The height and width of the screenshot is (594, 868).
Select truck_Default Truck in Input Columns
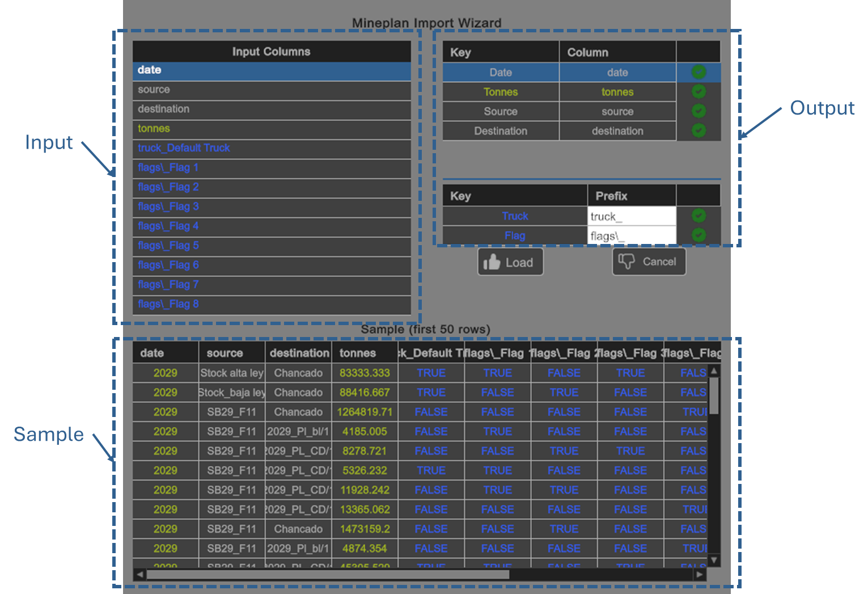[x=272, y=148]
